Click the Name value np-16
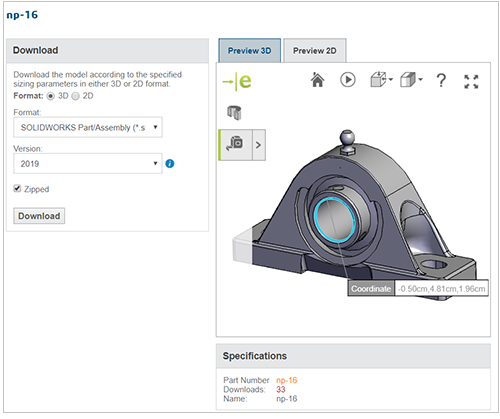 click(x=286, y=399)
